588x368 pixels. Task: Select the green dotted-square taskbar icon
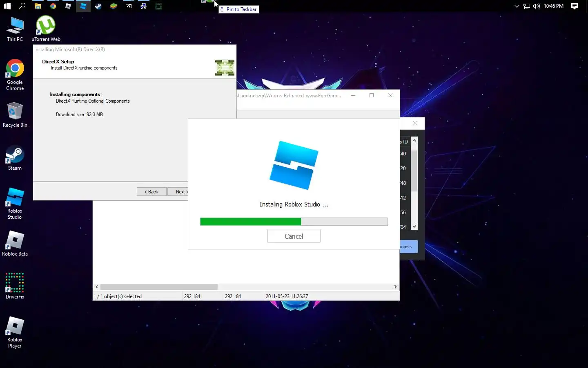[158, 6]
